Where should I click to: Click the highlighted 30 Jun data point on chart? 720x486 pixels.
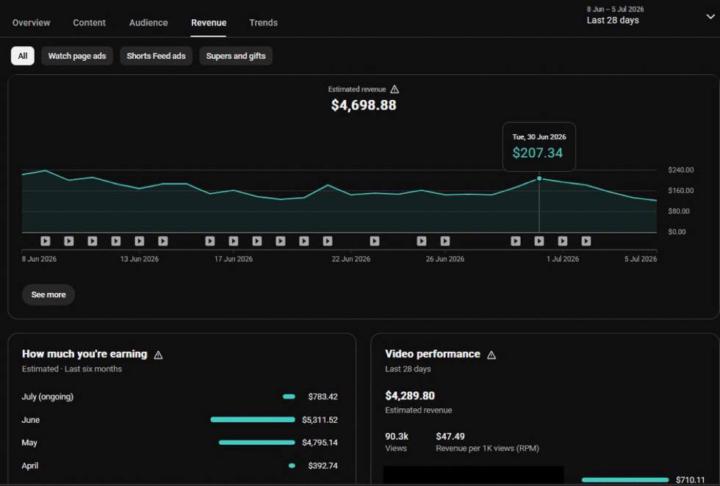pyautogui.click(x=539, y=178)
